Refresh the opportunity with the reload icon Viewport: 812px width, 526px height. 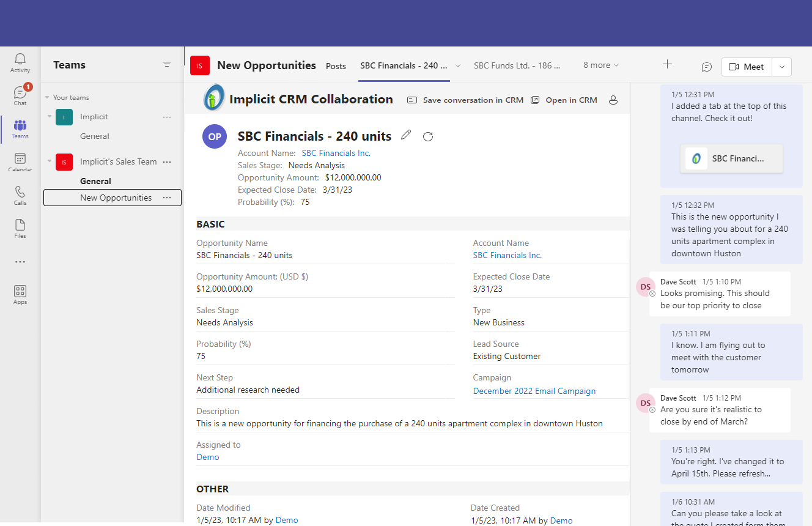[x=428, y=136]
